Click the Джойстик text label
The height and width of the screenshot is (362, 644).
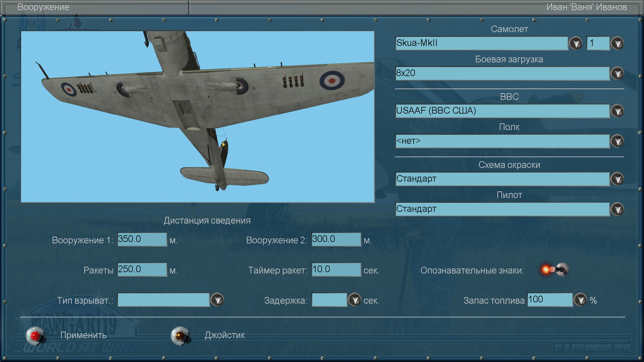coord(225,335)
